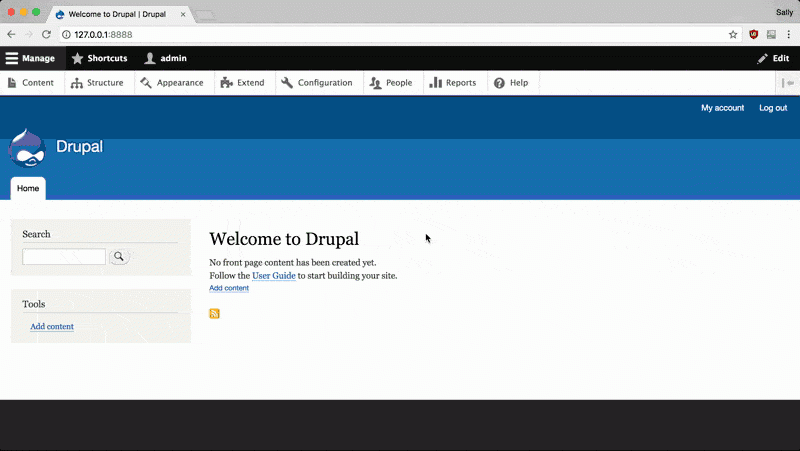Reload the page with refresh icon
The image size is (800, 451).
(x=46, y=34)
